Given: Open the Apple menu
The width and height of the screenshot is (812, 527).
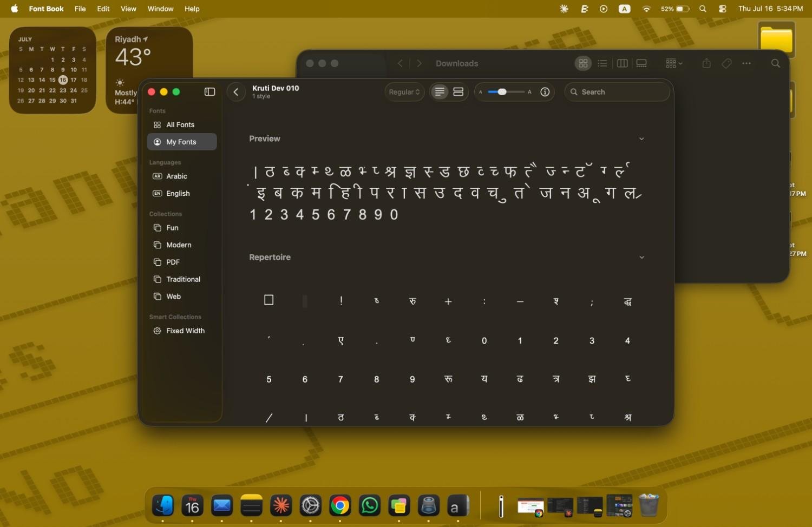Looking at the screenshot, I should [x=14, y=9].
